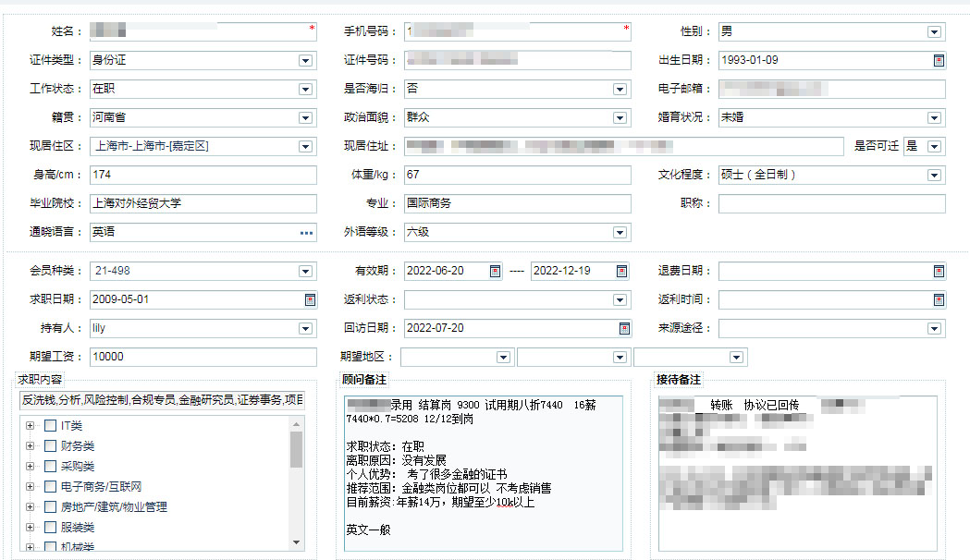
Task: Click scroll down arrow of job category list
Action: pos(296,542)
